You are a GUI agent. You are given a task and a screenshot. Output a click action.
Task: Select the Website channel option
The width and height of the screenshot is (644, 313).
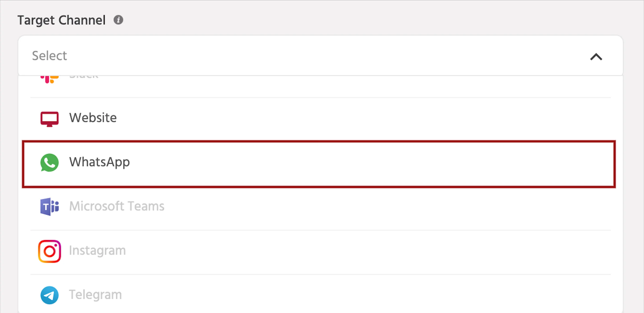tap(320, 118)
